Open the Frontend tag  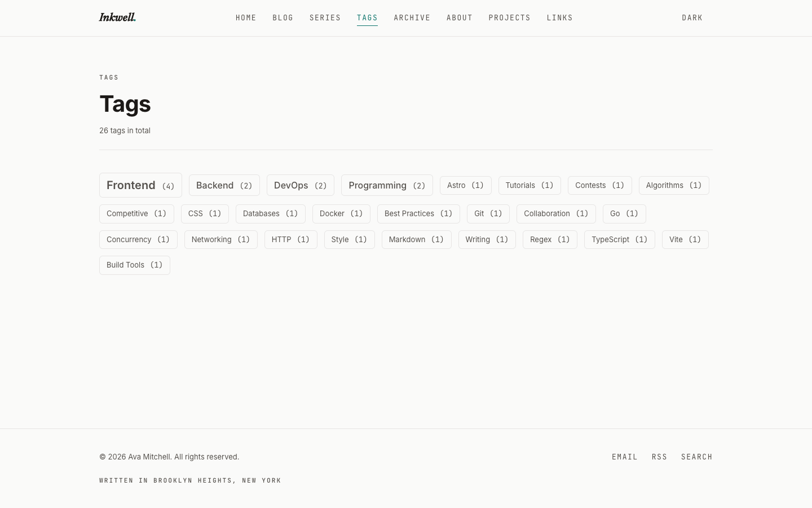140,185
